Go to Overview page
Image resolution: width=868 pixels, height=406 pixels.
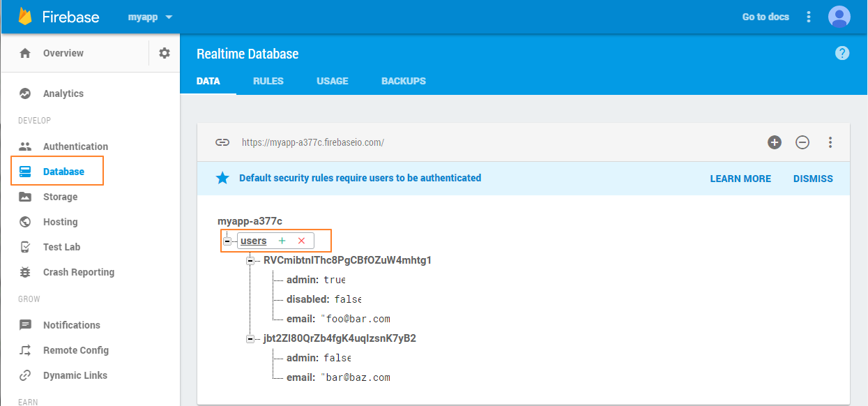click(63, 53)
